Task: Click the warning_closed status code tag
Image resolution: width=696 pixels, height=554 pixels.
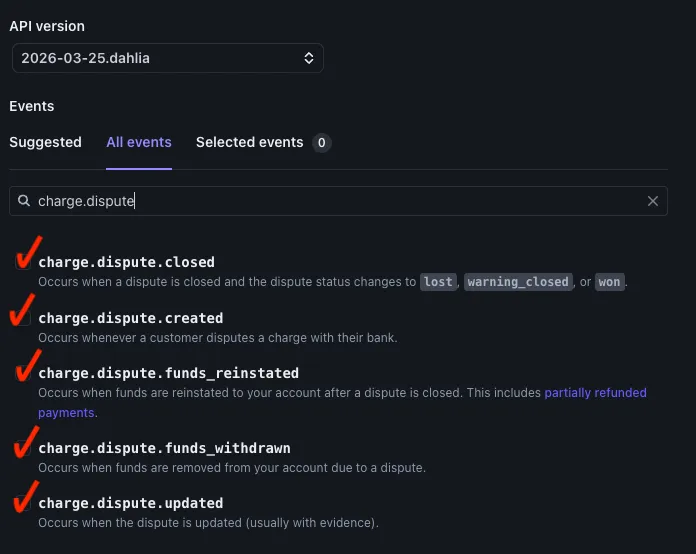Action: click(518, 282)
